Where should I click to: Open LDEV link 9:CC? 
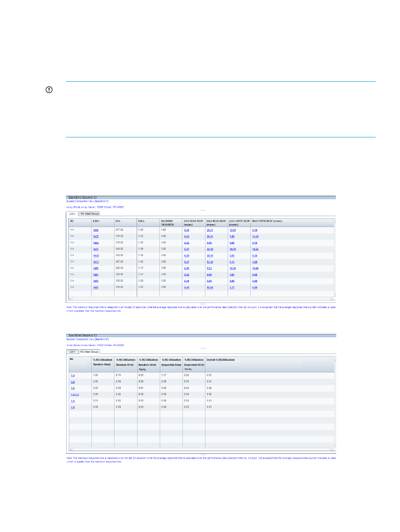tap(96, 262)
